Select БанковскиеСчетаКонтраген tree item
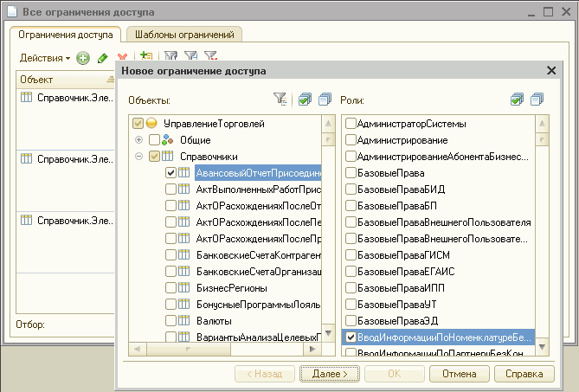 [x=259, y=255]
